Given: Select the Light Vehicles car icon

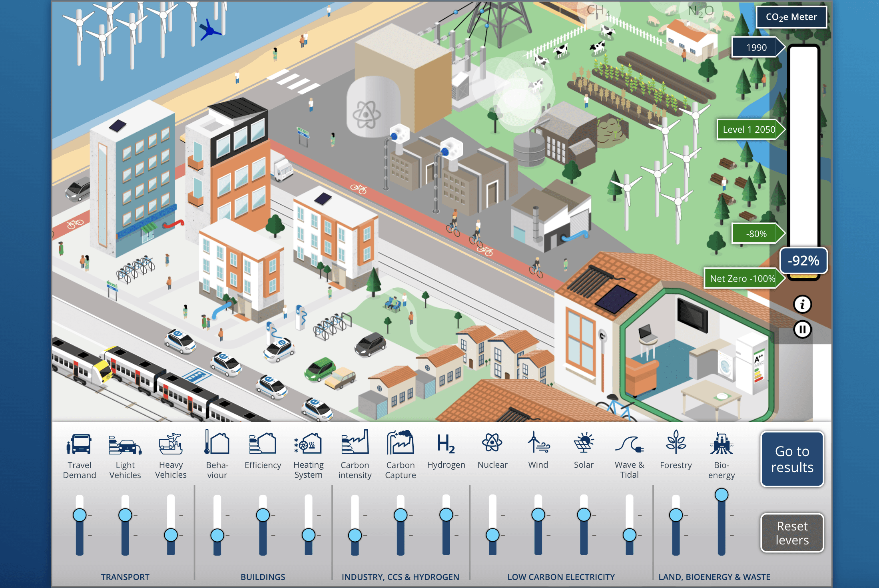Looking at the screenshot, I should 125,444.
